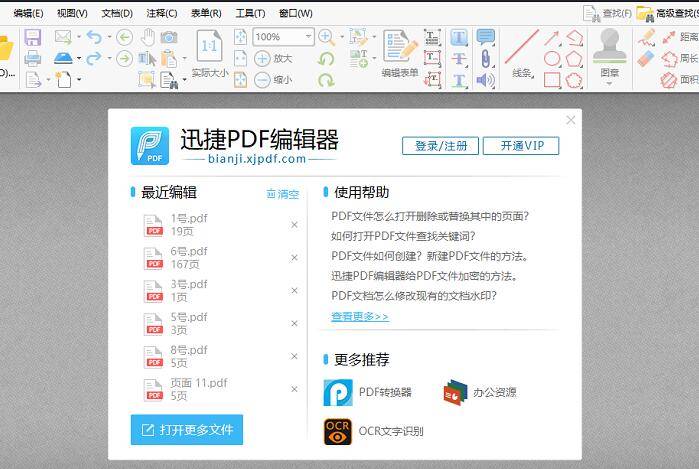Click the Snapshot camera tool

[170, 37]
